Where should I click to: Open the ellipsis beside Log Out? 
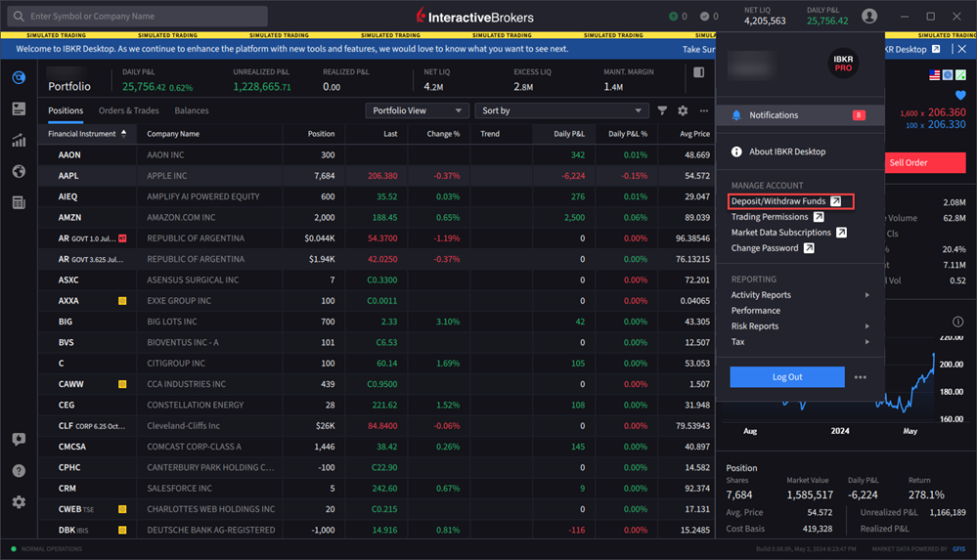(861, 377)
